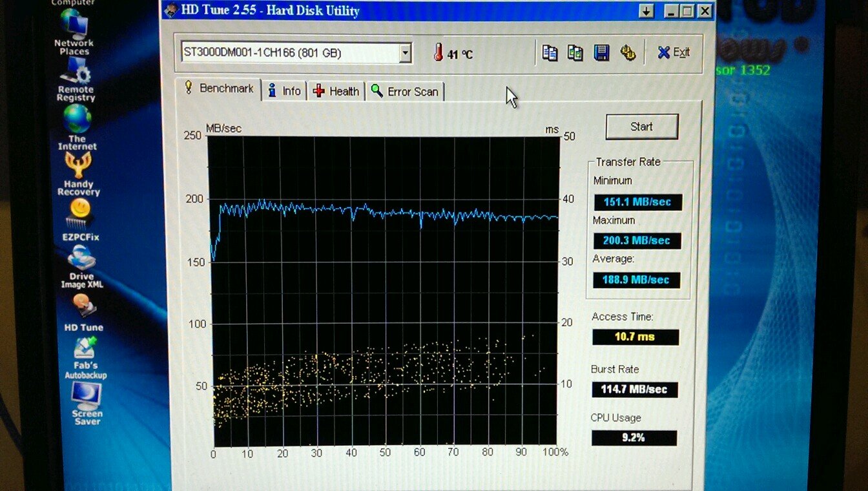Click the MB/sec axis label on the graph
Viewport: 868px width, 491px height.
(x=223, y=129)
